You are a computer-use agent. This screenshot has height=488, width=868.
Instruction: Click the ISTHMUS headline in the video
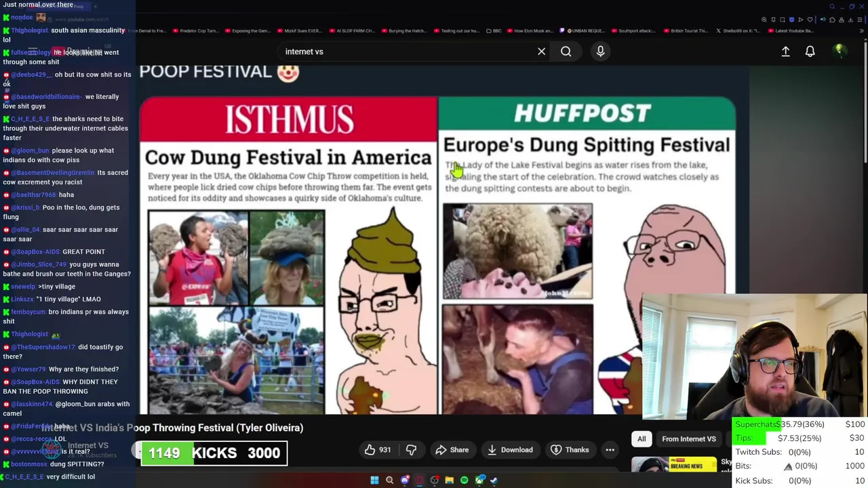(x=290, y=120)
